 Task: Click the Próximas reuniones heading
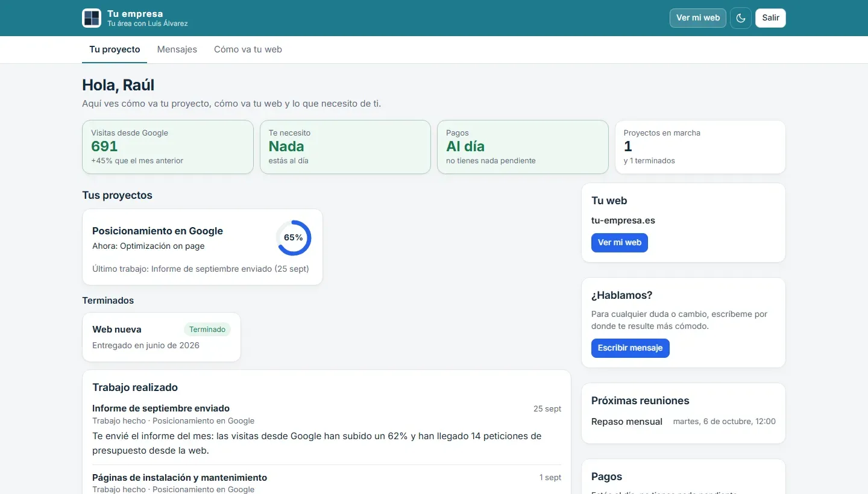tap(640, 401)
